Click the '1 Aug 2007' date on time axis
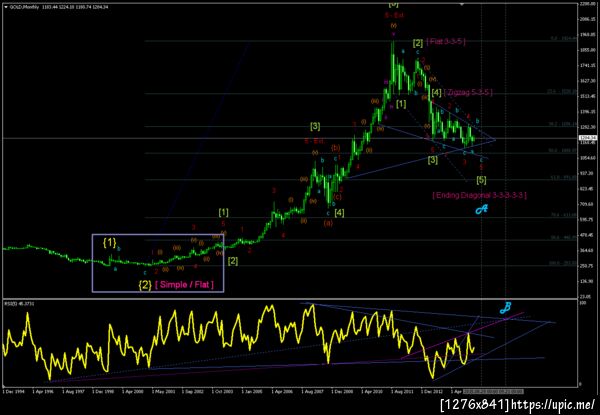The height and width of the screenshot is (415, 600). [x=312, y=392]
